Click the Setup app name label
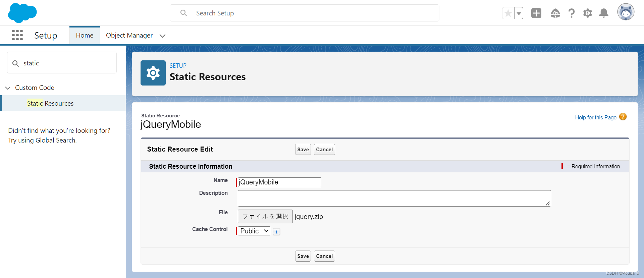The height and width of the screenshot is (278, 644). pyautogui.click(x=46, y=35)
